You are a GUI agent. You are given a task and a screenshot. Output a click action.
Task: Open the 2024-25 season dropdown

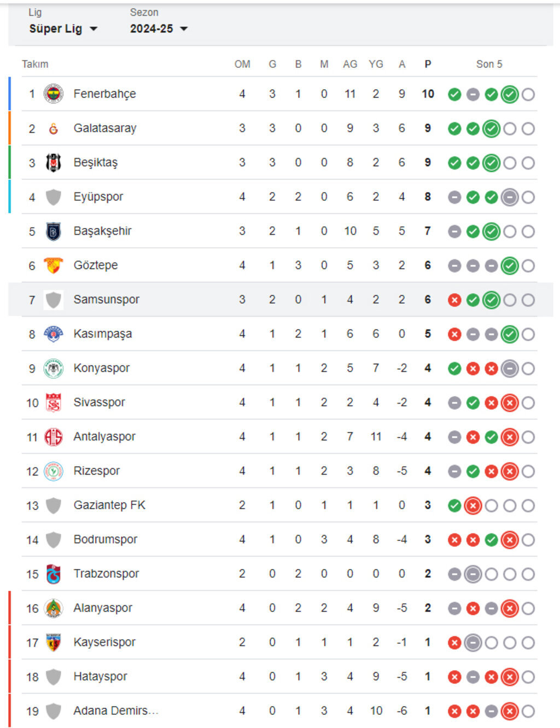click(x=159, y=29)
